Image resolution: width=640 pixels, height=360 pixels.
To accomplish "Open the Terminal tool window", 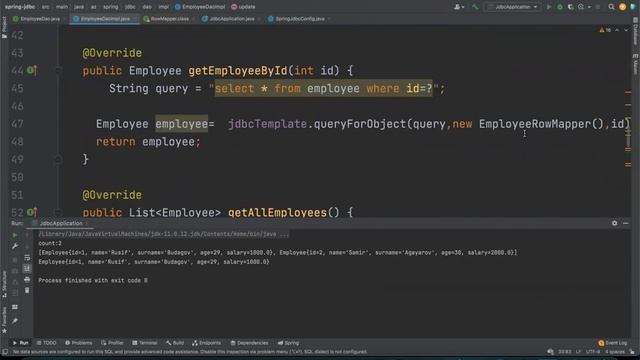I will coord(144,343).
